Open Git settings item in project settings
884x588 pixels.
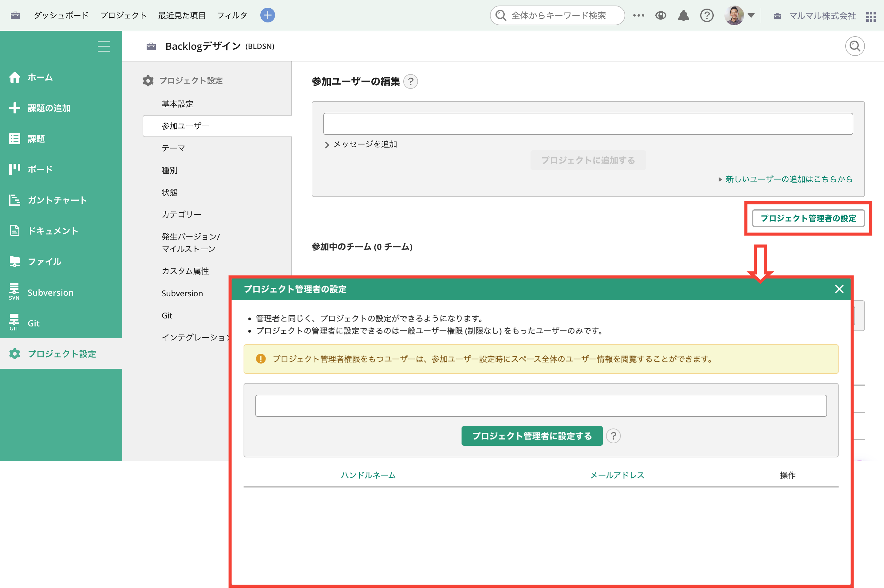click(167, 315)
